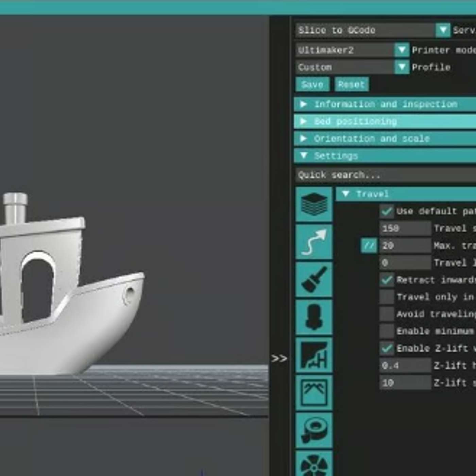
Task: Collapse the Travel settings section
Action: (x=347, y=194)
